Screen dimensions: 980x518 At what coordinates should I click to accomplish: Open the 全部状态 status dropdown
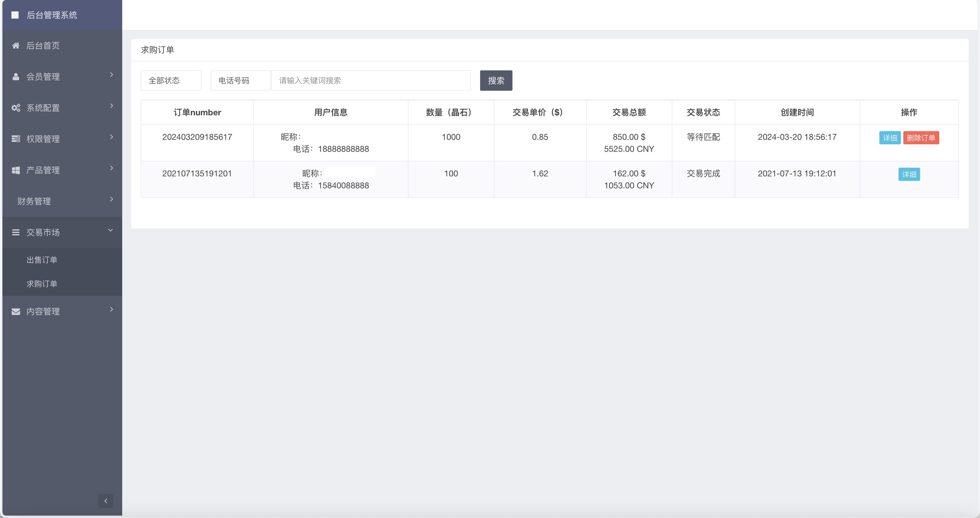tap(171, 81)
